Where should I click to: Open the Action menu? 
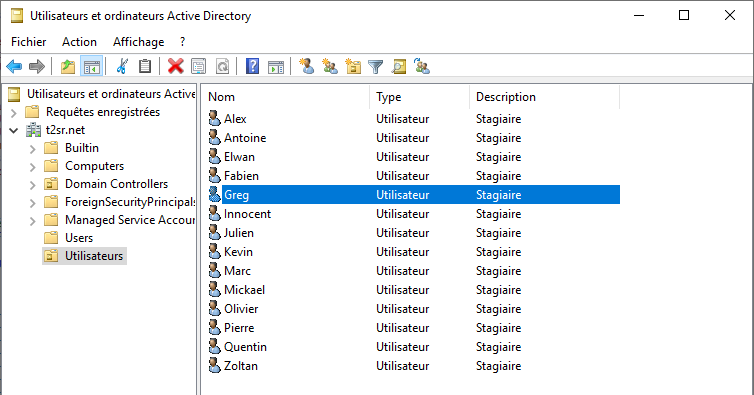pos(79,42)
